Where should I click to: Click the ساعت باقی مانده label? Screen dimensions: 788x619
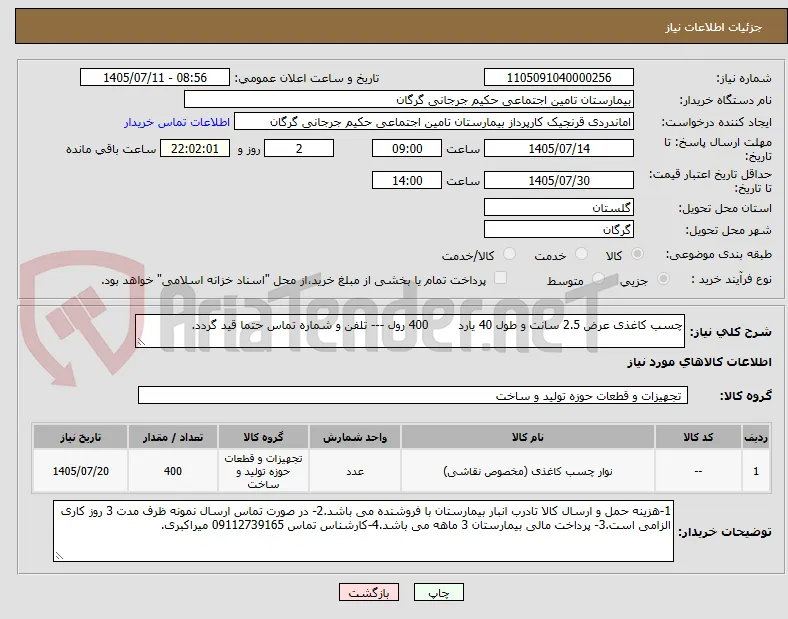(111, 149)
